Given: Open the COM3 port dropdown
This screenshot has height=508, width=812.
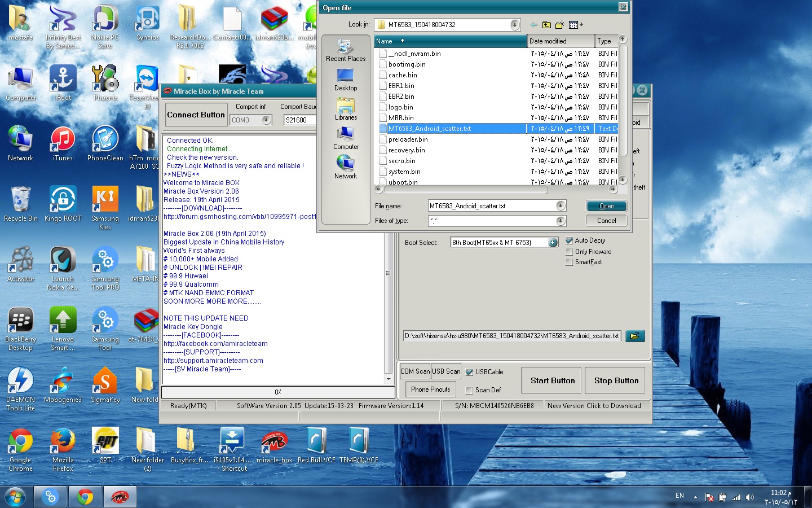Looking at the screenshot, I should tap(266, 120).
